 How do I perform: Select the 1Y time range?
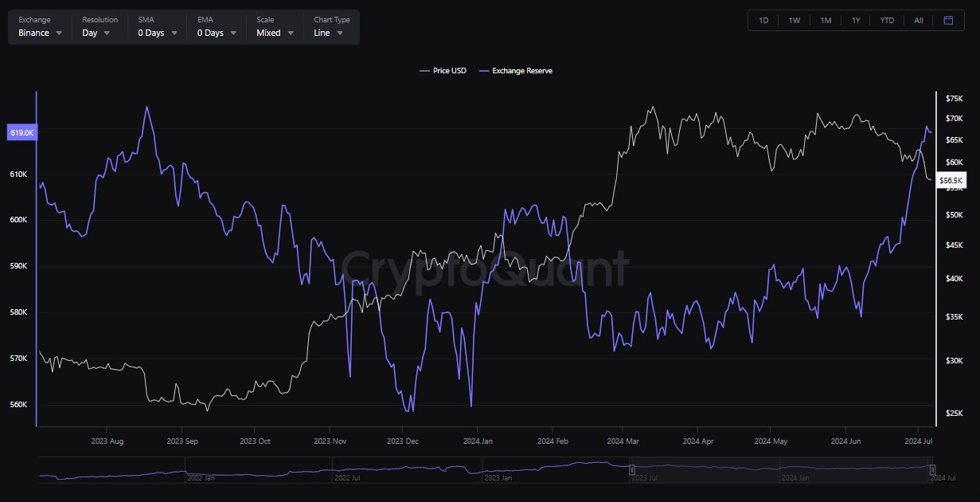[856, 20]
